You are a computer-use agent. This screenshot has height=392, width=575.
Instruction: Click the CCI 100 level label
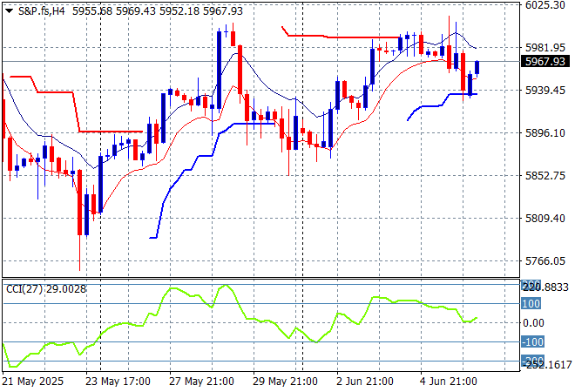point(531,304)
